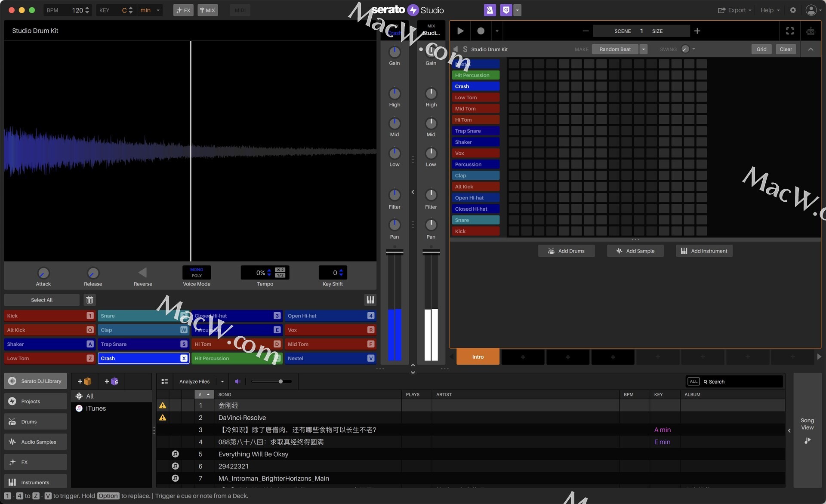Toggle Voice Mode Mono/Poly switch
The height and width of the screenshot is (504, 826).
[x=197, y=273]
